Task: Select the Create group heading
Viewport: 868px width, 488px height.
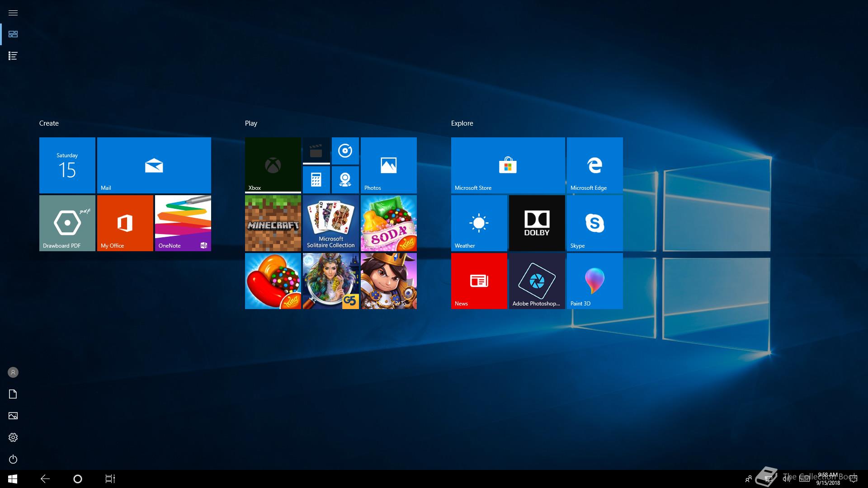Action: [49, 123]
